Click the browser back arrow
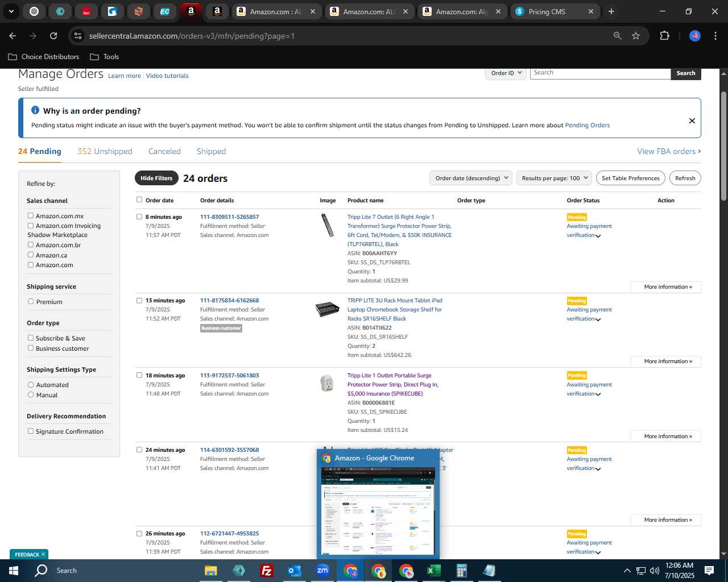This screenshot has height=582, width=728. tap(13, 36)
